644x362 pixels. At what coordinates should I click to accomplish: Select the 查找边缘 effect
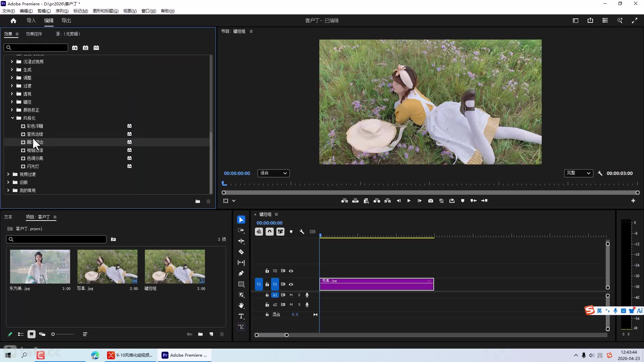point(35,134)
